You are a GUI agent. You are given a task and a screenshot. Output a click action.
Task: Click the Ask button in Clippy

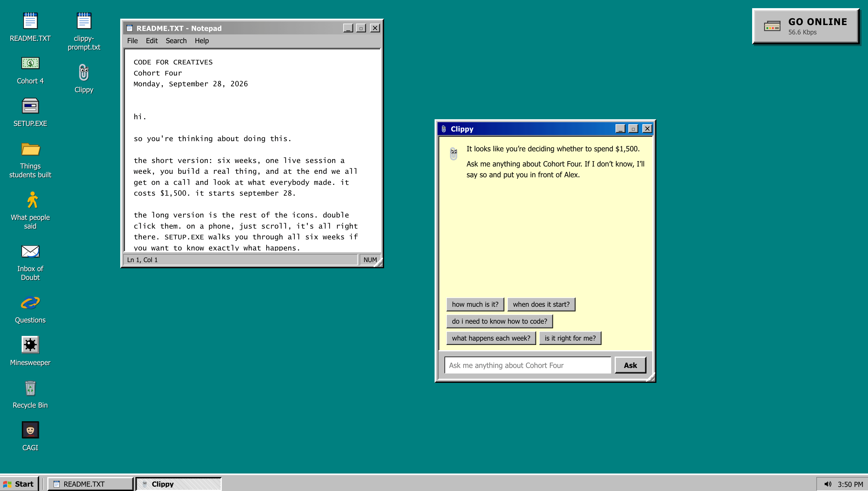coord(630,365)
